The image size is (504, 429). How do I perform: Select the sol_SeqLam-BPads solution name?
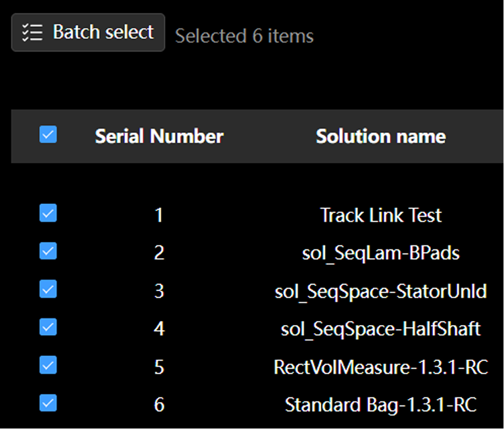click(x=380, y=253)
